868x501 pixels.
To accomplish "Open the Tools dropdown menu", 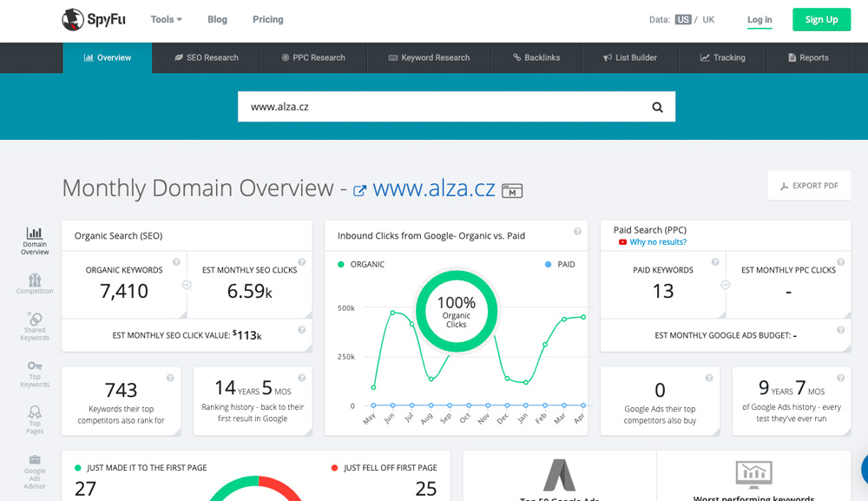I will click(x=166, y=19).
